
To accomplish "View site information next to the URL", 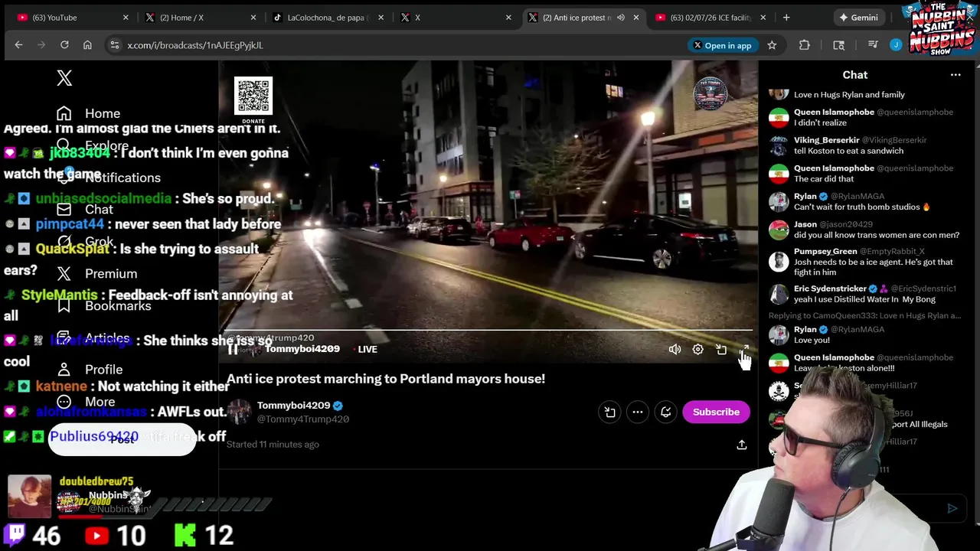I will (115, 45).
